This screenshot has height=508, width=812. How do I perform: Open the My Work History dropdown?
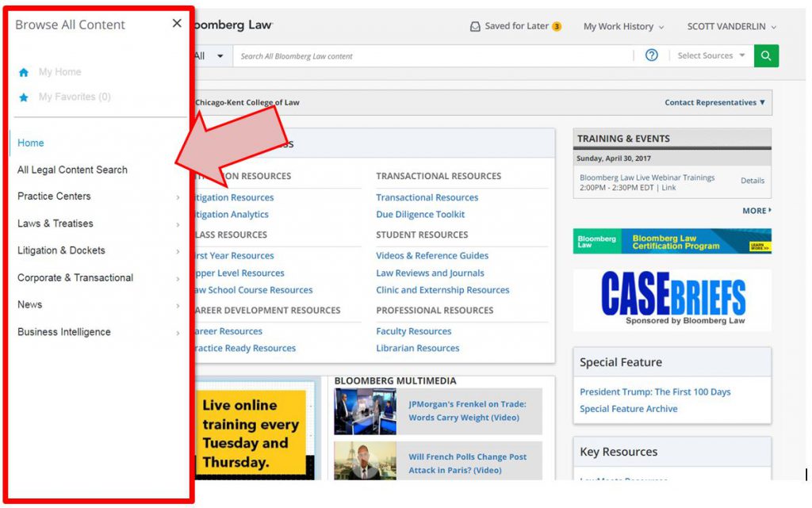[623, 26]
